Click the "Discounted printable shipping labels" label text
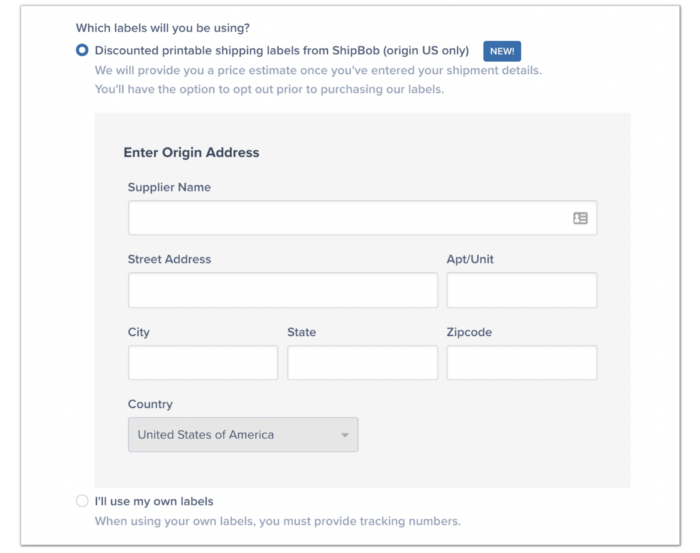Viewport: 700px width, 553px height. pos(281,50)
